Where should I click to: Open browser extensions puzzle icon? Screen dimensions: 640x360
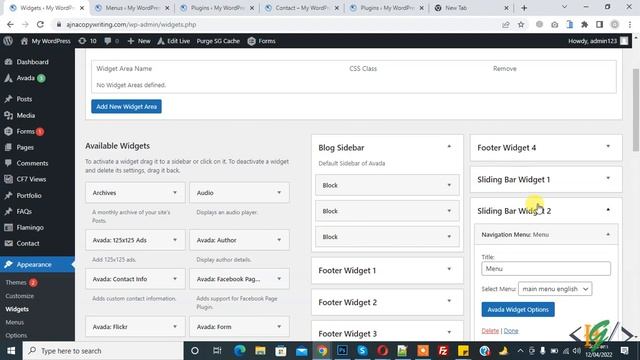[x=584, y=24]
